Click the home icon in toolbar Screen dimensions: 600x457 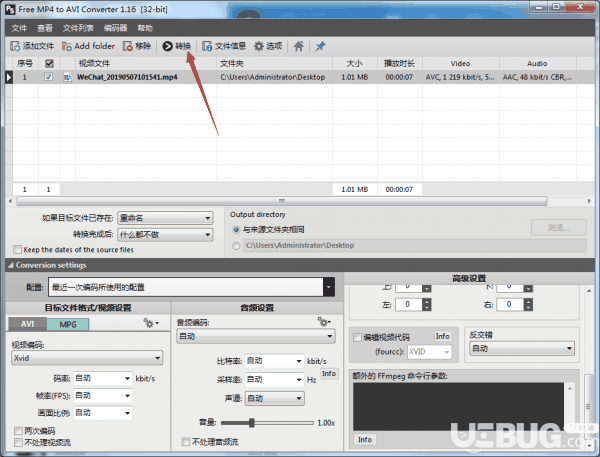tap(298, 46)
